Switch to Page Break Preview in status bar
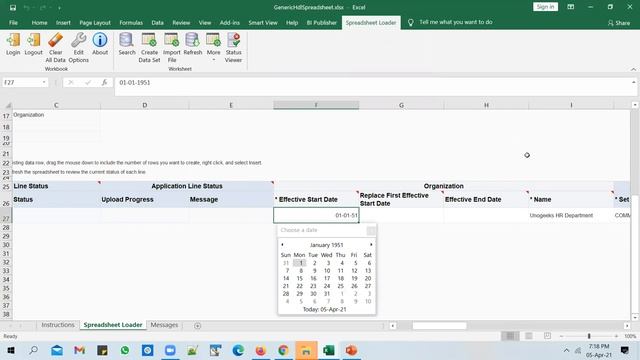 tap(547, 336)
